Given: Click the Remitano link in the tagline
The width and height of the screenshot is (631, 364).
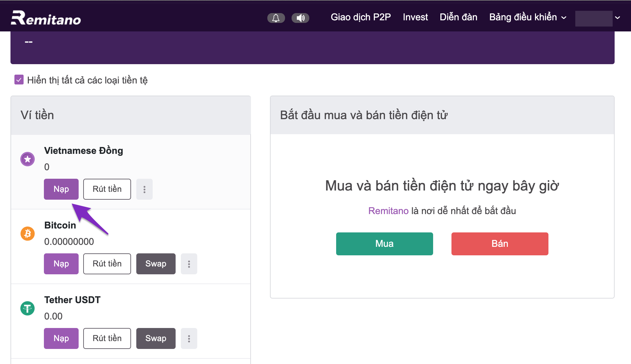Looking at the screenshot, I should point(388,211).
